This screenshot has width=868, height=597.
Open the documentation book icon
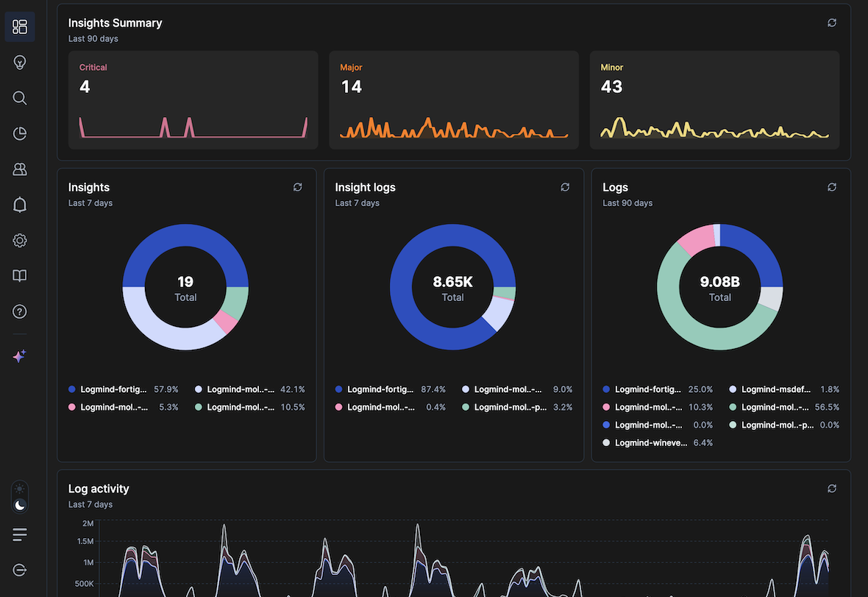(20, 276)
